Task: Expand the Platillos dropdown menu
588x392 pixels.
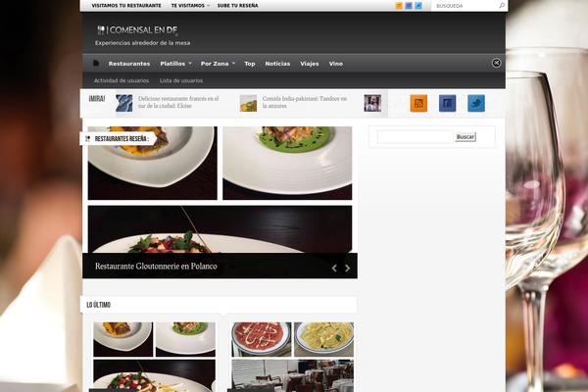Action: [x=175, y=64]
